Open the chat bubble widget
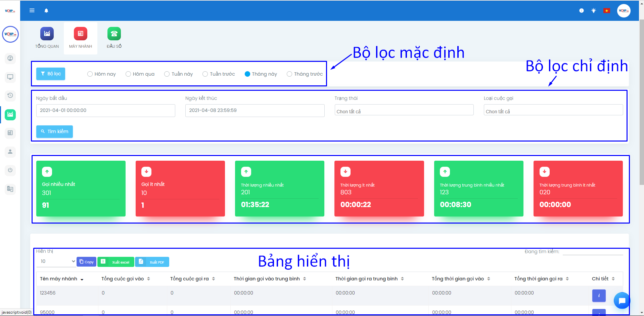 tap(622, 301)
